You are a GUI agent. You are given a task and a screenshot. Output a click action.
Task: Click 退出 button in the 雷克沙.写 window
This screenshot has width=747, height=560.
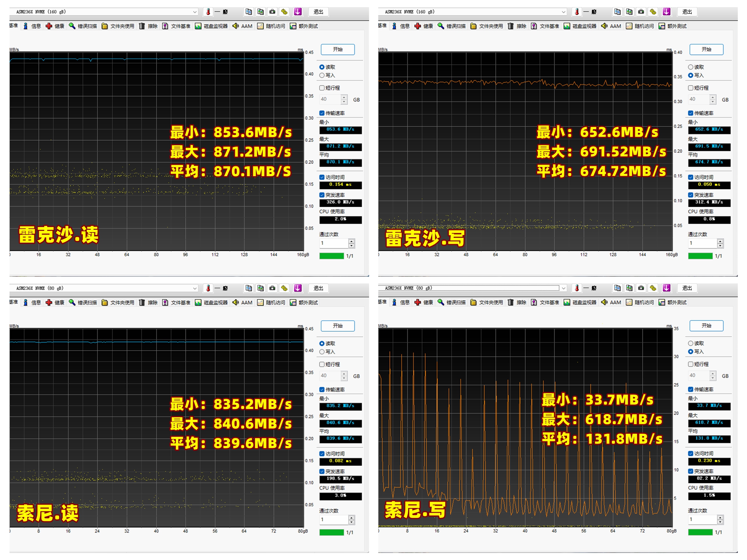(687, 12)
